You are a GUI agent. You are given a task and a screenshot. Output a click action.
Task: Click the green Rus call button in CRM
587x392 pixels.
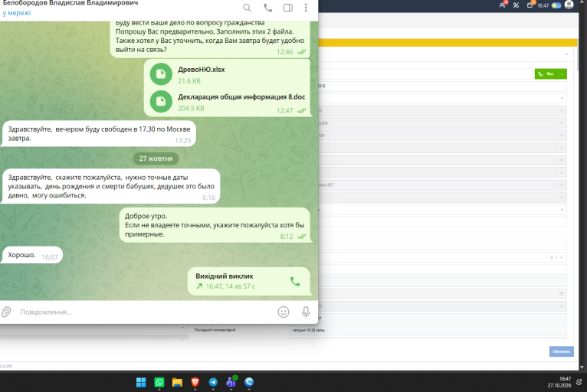546,74
